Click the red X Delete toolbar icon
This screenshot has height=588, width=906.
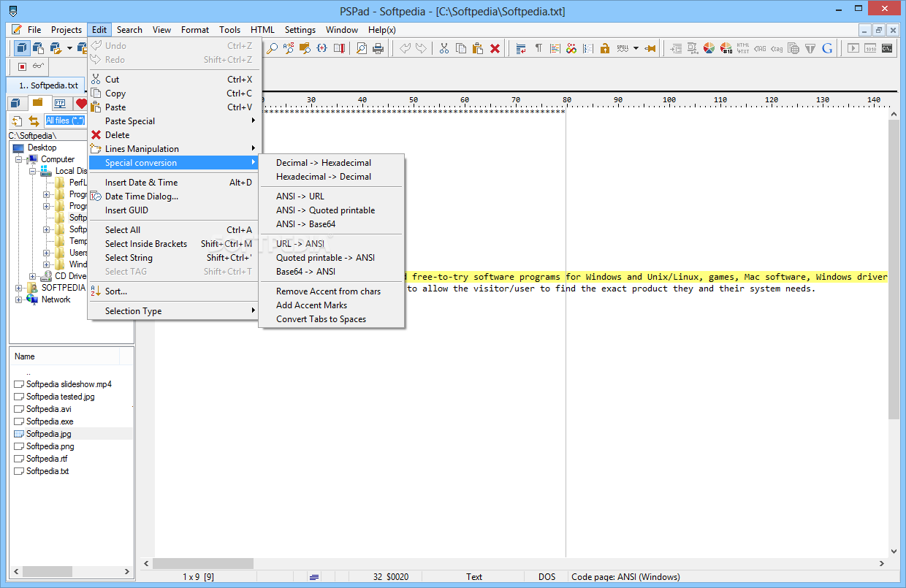tap(495, 48)
